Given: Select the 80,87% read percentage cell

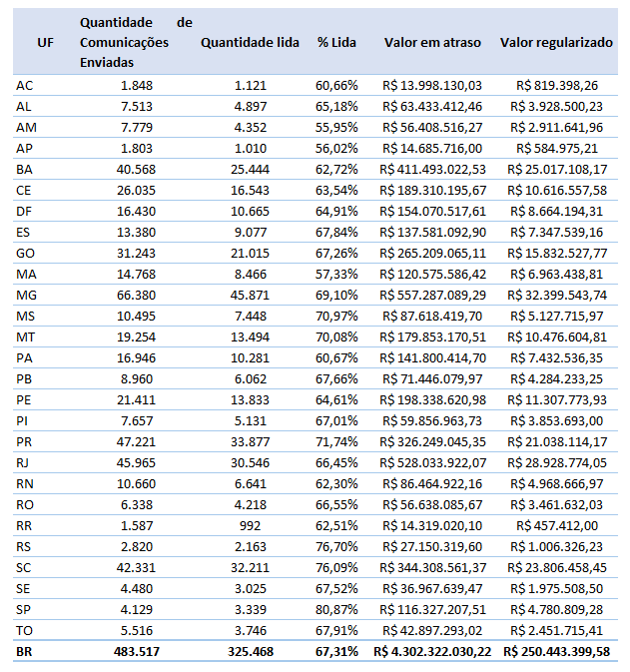Looking at the screenshot, I should 336,609.
